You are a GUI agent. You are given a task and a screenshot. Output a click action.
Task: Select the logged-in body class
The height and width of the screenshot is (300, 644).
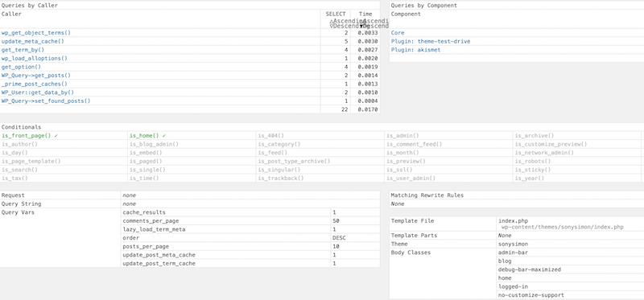coord(513,287)
